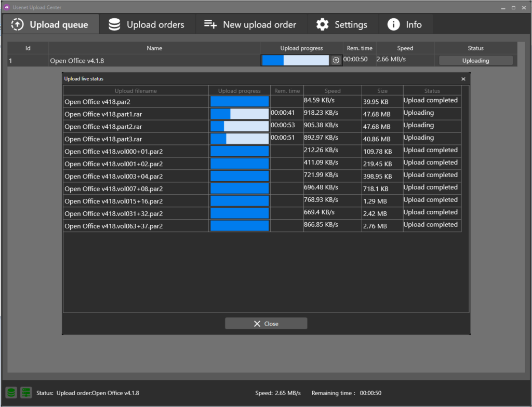Screen dimensions: 532x407
Task: Click the New upload order list-plus icon
Action: (x=210, y=24)
